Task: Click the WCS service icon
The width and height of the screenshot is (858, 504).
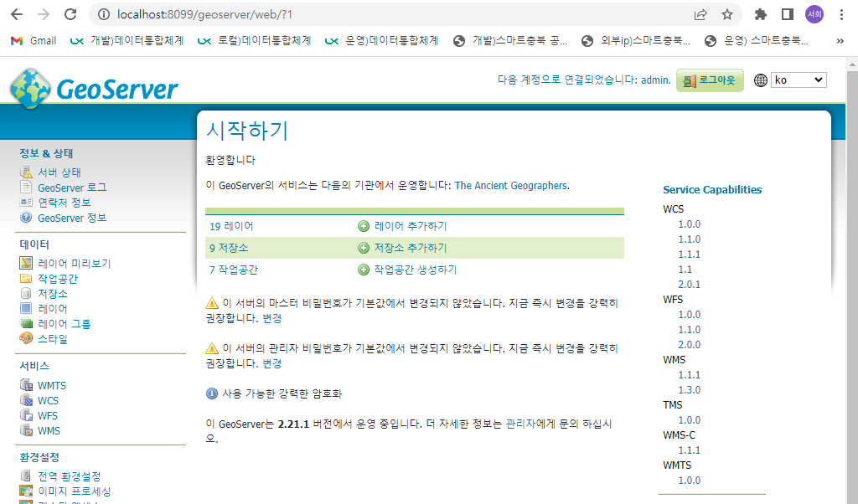Action: pyautogui.click(x=26, y=400)
